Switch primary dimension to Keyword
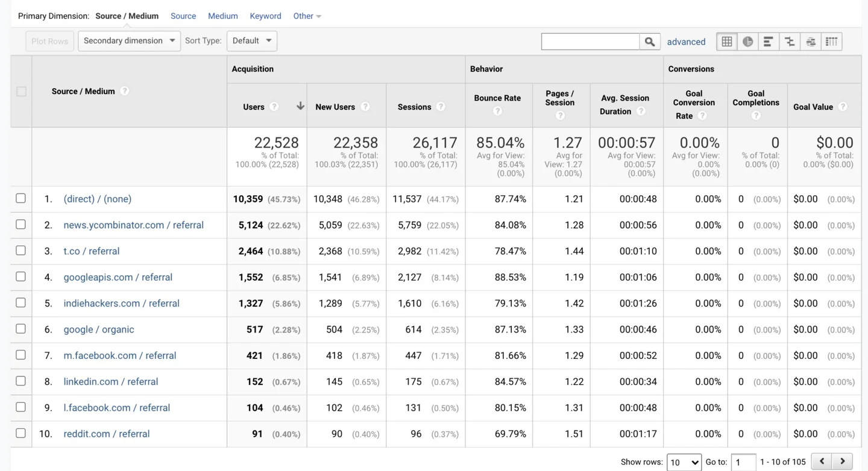 point(265,16)
